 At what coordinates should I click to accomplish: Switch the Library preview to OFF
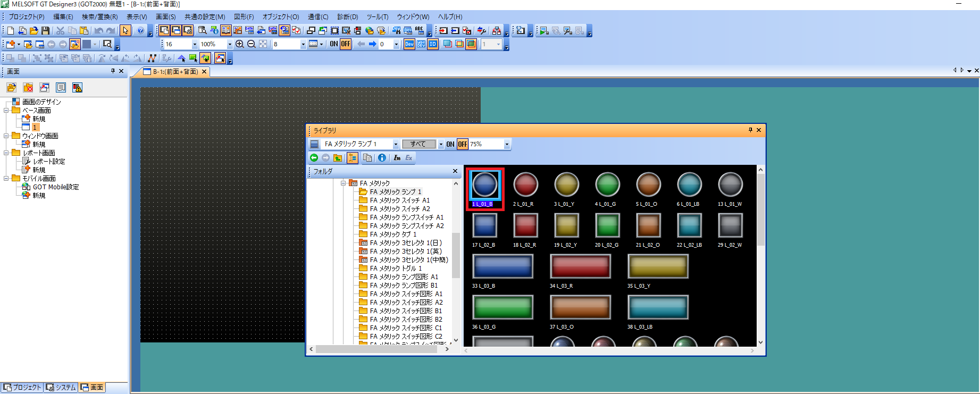(x=462, y=144)
